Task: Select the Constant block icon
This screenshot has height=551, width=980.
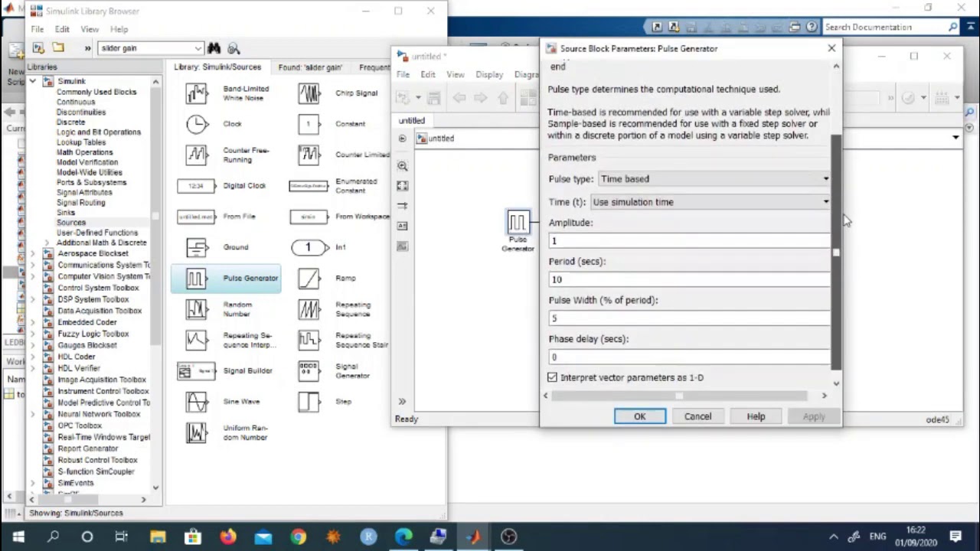Action: (x=309, y=124)
